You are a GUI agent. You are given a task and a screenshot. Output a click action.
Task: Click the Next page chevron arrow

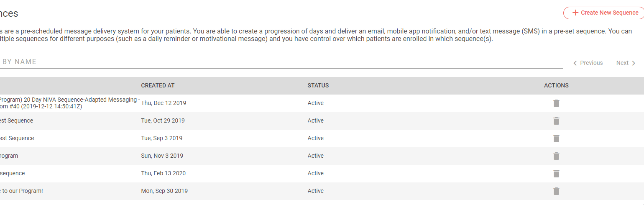coord(634,63)
